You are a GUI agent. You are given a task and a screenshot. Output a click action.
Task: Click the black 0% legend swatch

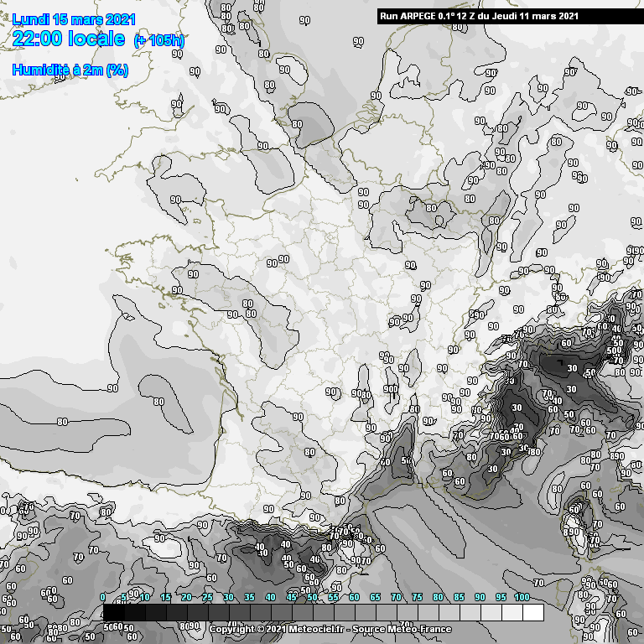(113, 613)
